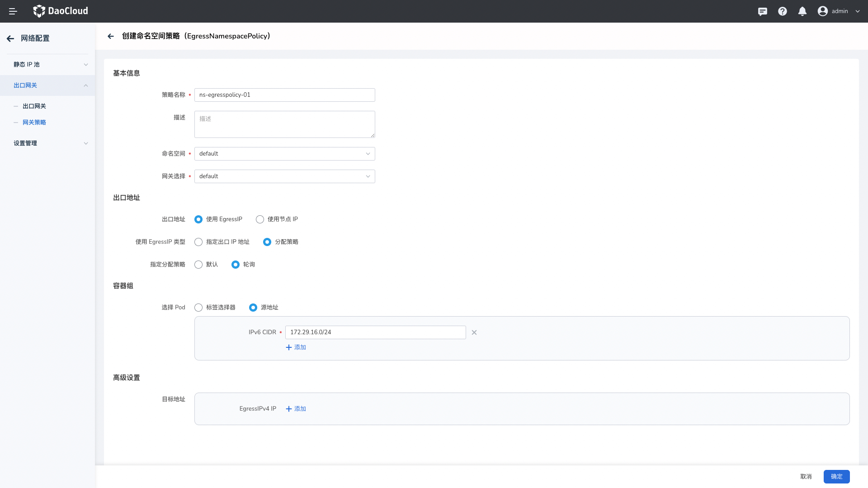
Task: Remove the IPv6 CIDR entry with X
Action: [x=474, y=332]
